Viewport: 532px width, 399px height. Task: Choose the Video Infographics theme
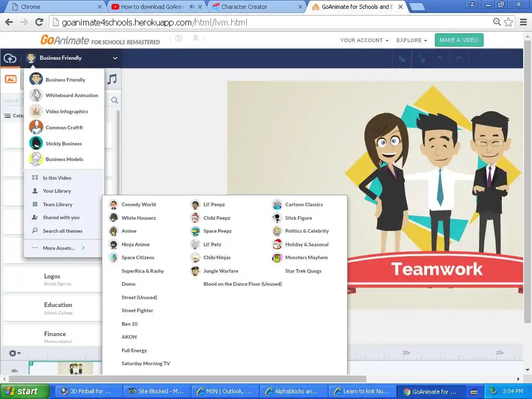pos(64,111)
